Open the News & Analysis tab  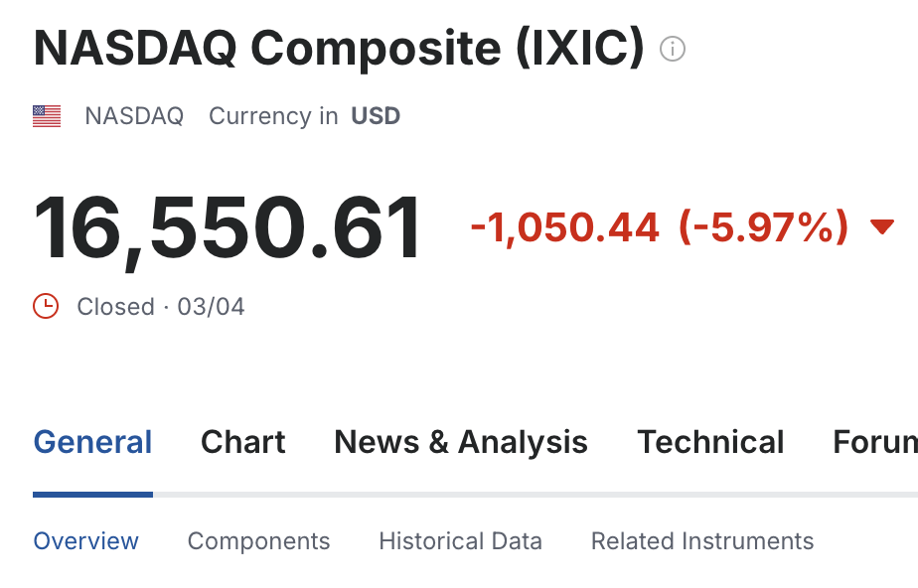(461, 442)
